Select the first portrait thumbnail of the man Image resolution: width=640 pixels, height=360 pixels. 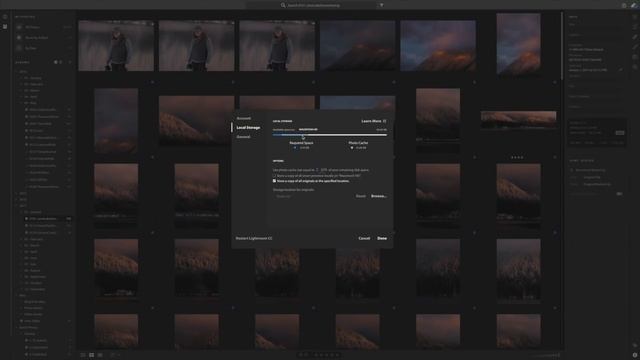116,46
